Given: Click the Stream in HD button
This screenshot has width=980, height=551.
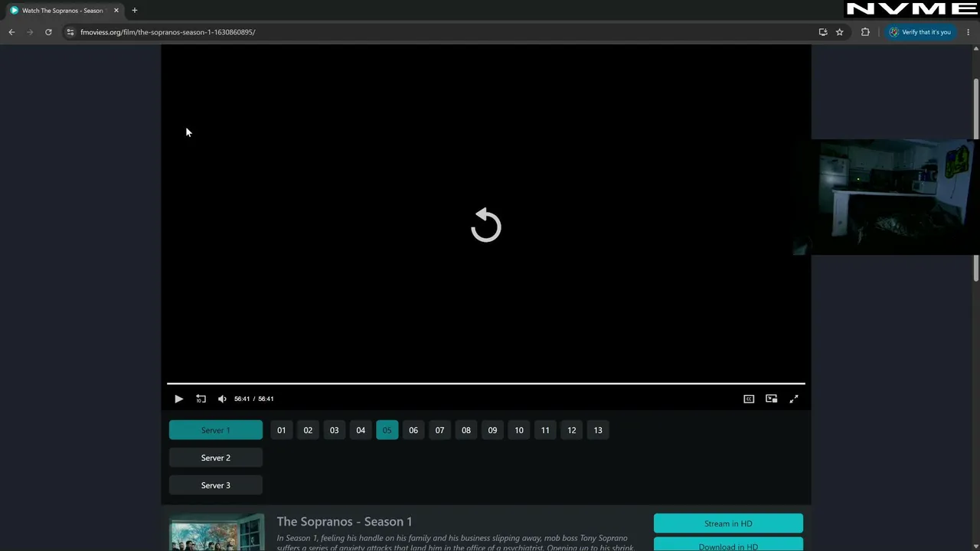Looking at the screenshot, I should (x=728, y=523).
